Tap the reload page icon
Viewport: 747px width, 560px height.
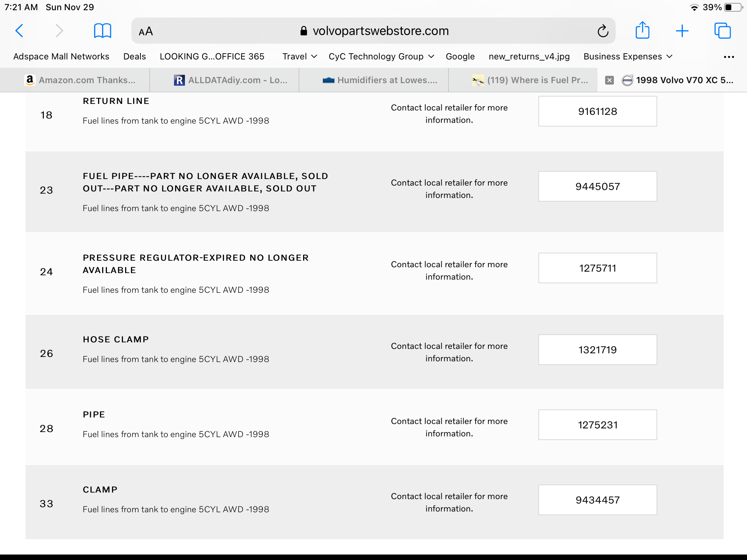click(x=603, y=31)
